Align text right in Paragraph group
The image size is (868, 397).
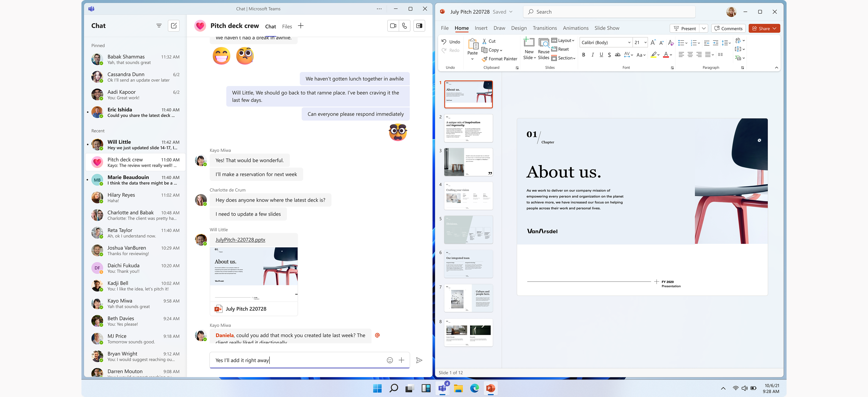(x=699, y=55)
